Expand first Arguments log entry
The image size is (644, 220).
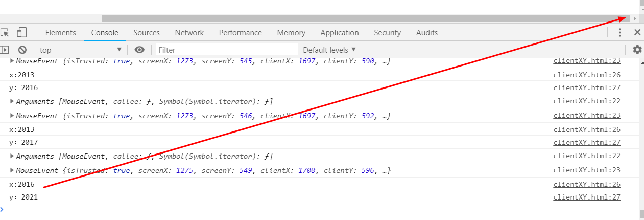coord(12,101)
